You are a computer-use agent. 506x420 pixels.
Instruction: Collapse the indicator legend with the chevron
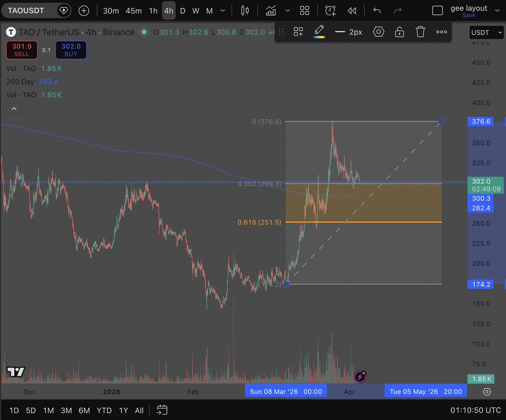point(14,109)
